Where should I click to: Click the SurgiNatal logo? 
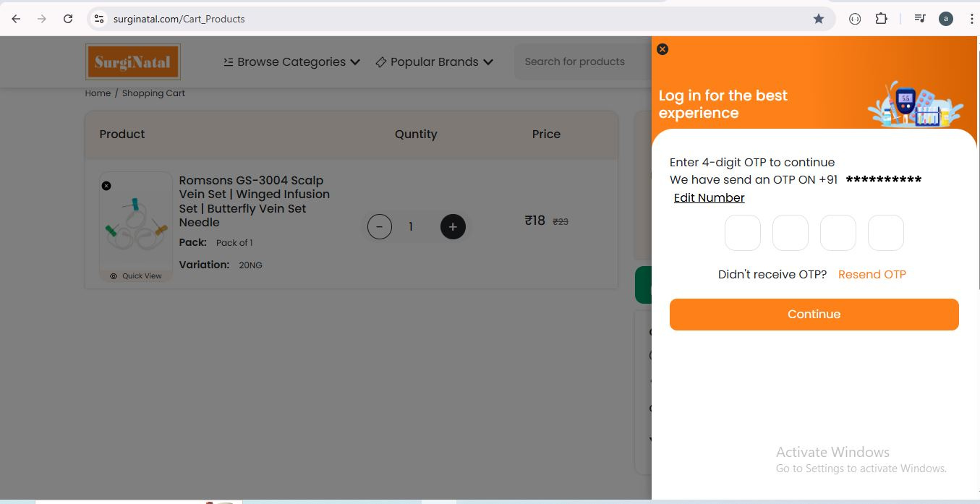pyautogui.click(x=133, y=62)
